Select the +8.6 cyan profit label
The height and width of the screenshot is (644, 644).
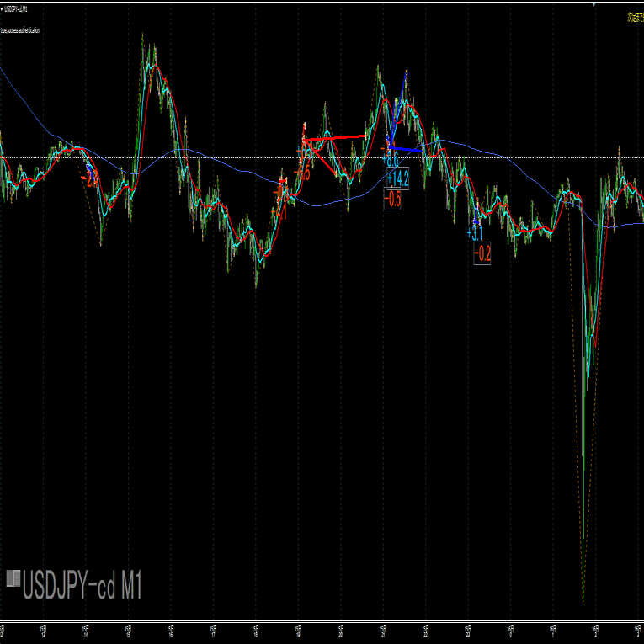click(390, 158)
